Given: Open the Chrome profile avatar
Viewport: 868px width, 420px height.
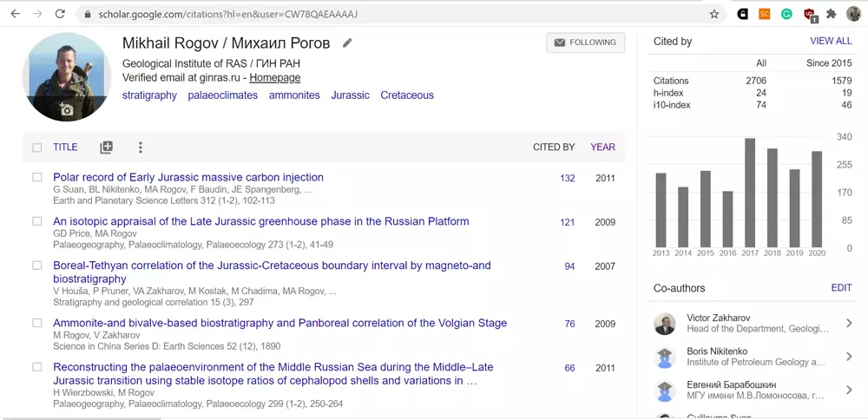Looking at the screenshot, I should point(853,14).
